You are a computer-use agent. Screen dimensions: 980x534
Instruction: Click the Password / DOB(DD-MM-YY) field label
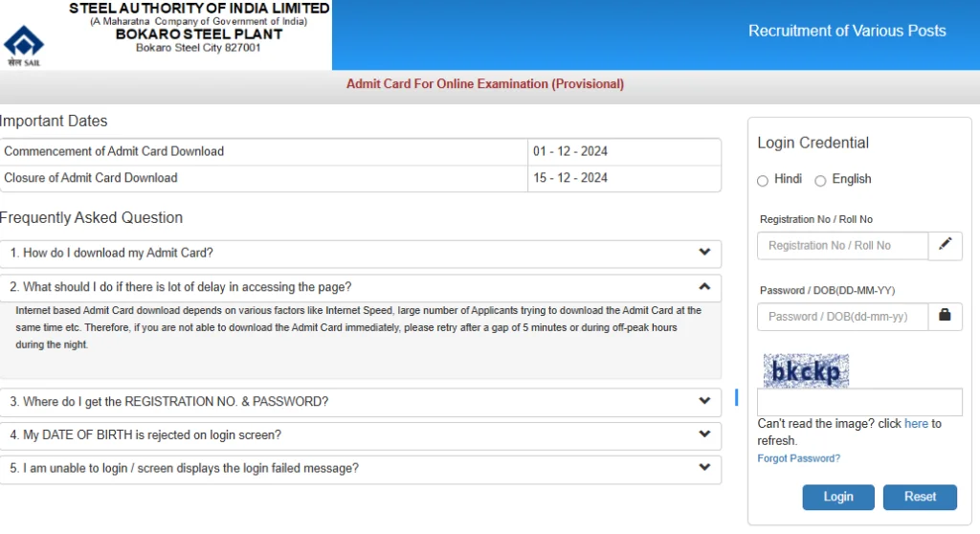[x=827, y=290]
